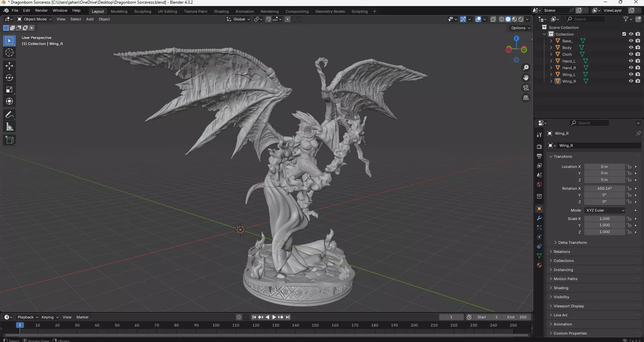Click the Scale X value field

click(604, 219)
